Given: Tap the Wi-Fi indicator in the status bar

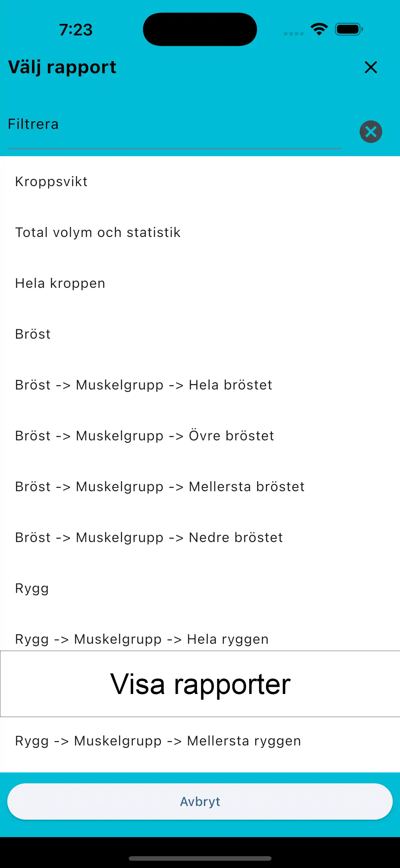Looking at the screenshot, I should point(318,29).
